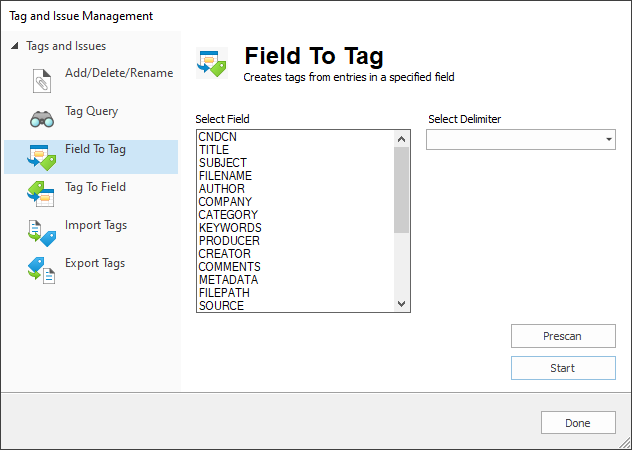Click the Add/Delete/Rename paperclip document icon
The height and width of the screenshot is (450, 632).
point(42,81)
